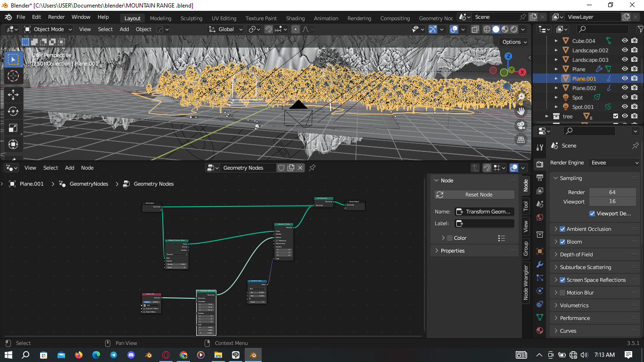Select the Cursor tool in viewport toolbar

[13, 76]
